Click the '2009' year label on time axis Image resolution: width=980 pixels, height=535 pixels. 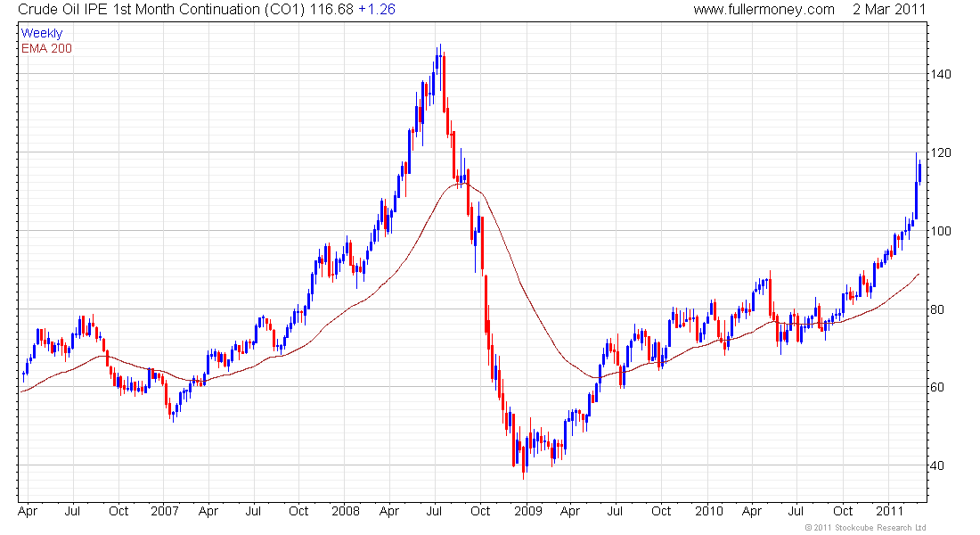[x=528, y=511]
